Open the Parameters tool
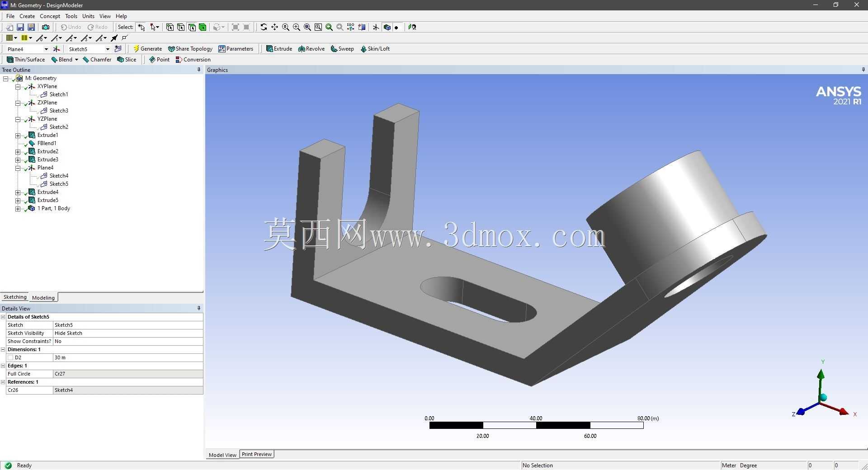Image resolution: width=868 pixels, height=470 pixels. point(236,49)
